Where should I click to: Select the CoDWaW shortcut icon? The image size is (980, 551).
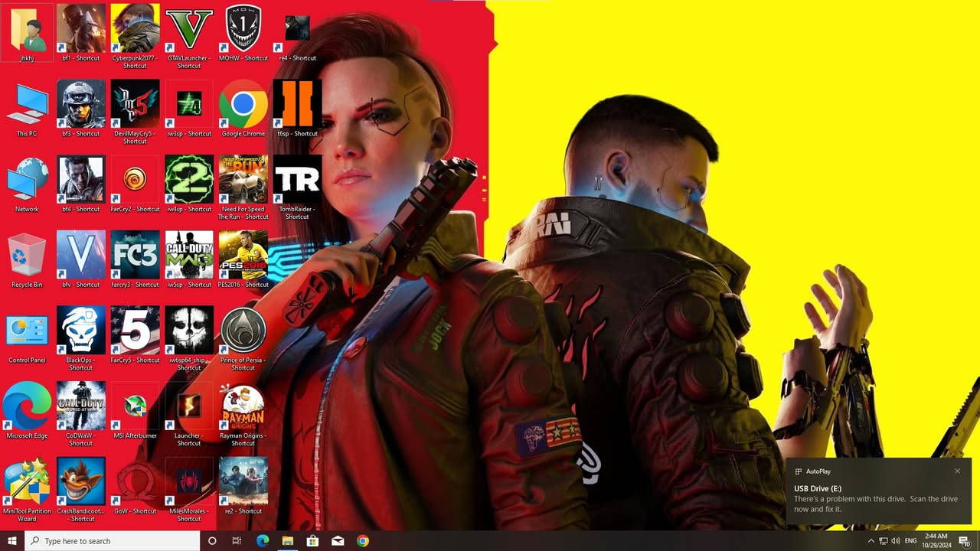tap(81, 416)
